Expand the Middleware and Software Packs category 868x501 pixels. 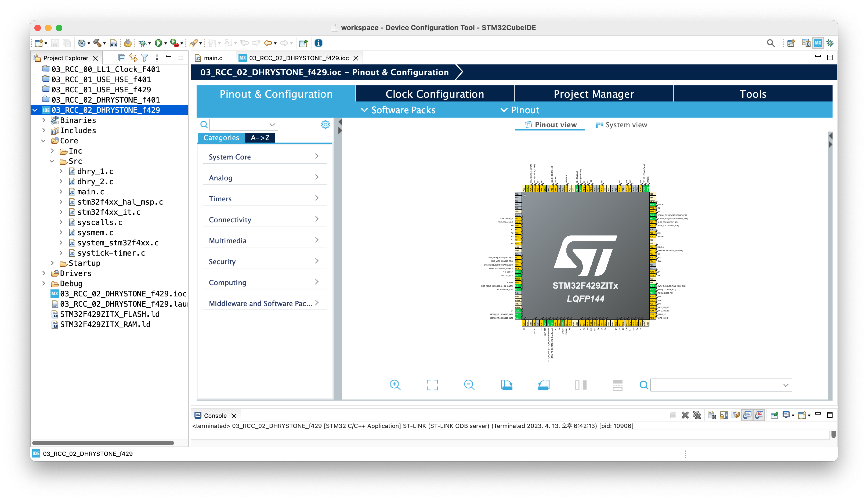[264, 303]
